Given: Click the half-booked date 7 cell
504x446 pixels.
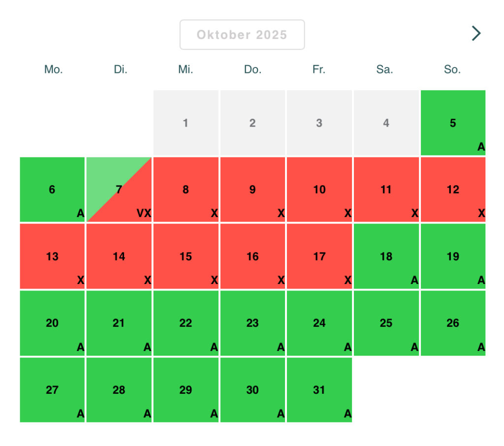Looking at the screenshot, I should click(x=119, y=190).
